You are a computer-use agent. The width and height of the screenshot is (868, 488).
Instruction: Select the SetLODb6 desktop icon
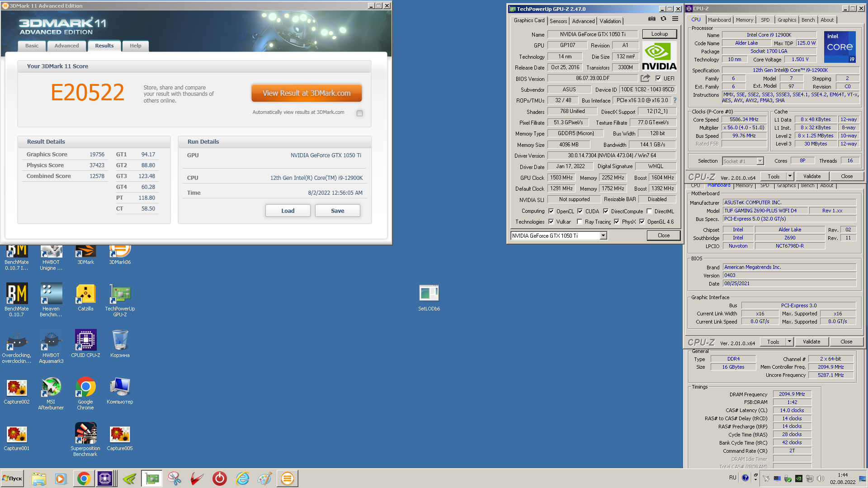(x=429, y=297)
